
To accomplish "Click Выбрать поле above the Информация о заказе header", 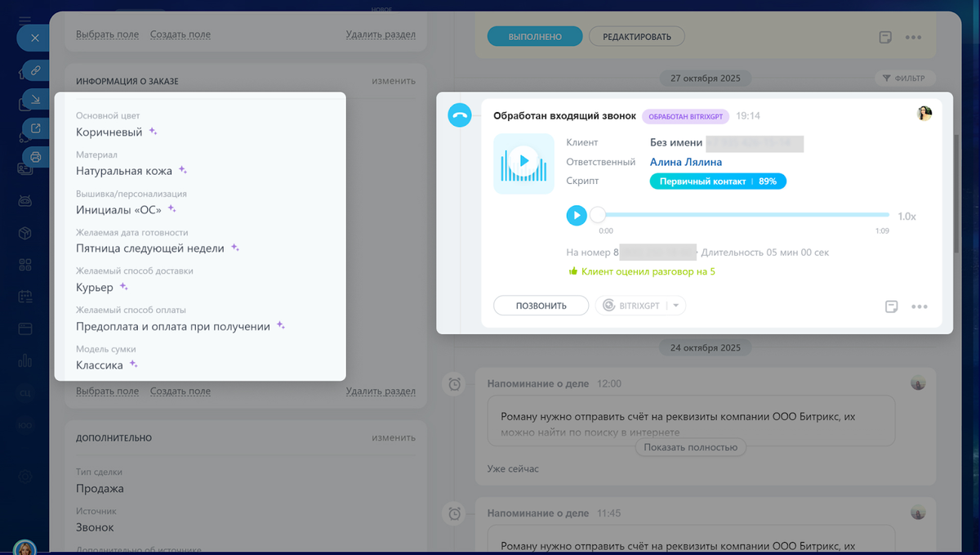I will pyautogui.click(x=107, y=34).
